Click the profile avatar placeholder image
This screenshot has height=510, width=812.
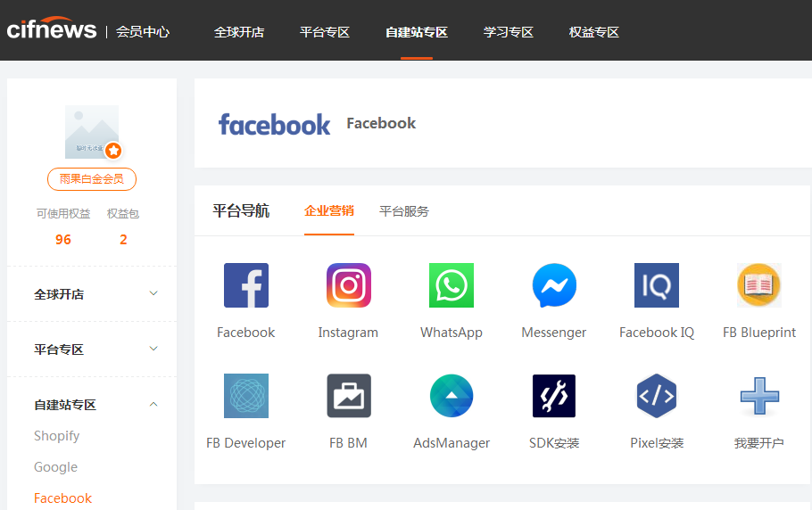tap(92, 132)
